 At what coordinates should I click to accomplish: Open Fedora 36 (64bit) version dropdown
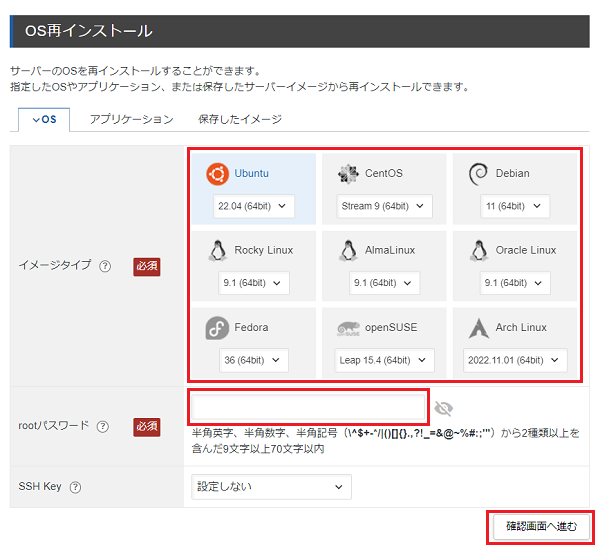click(254, 361)
